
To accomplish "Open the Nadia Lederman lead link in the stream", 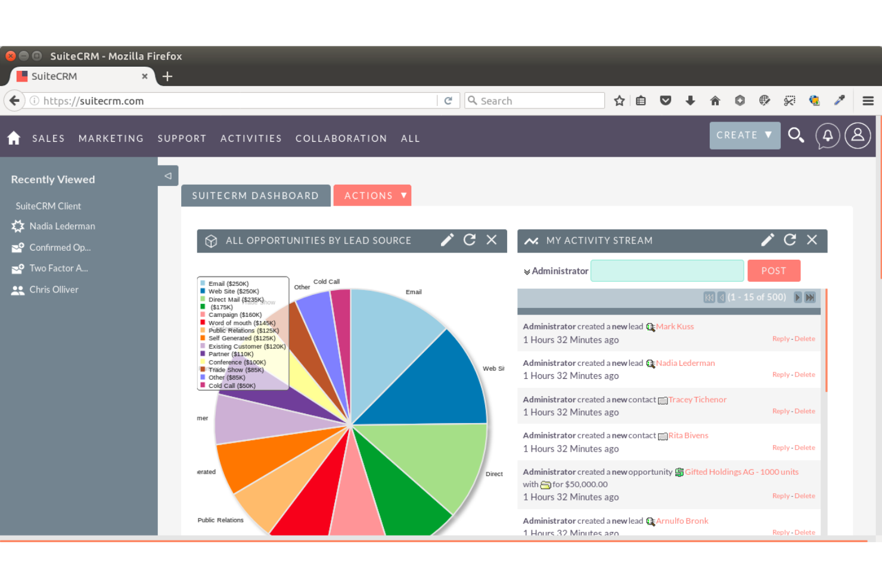I will 685,363.
